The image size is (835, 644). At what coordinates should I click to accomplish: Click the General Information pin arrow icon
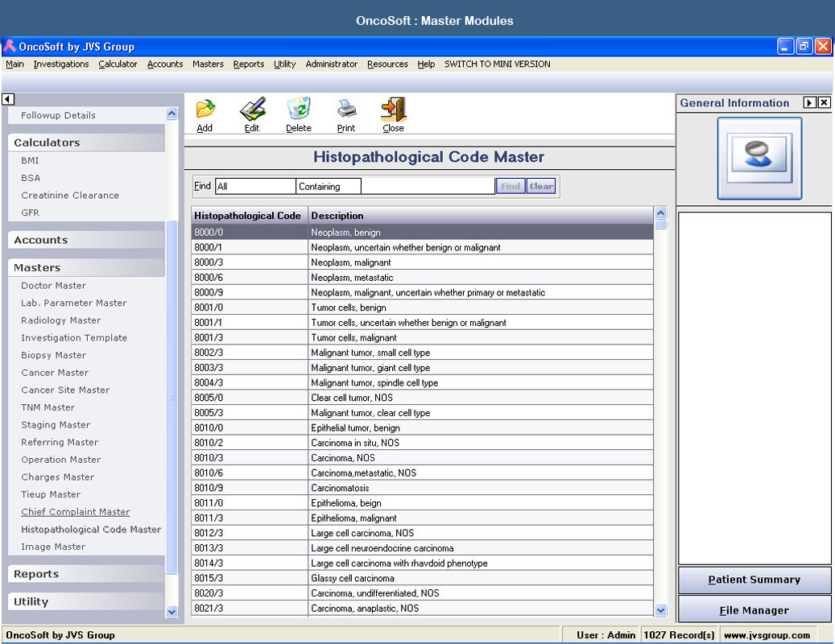(809, 103)
